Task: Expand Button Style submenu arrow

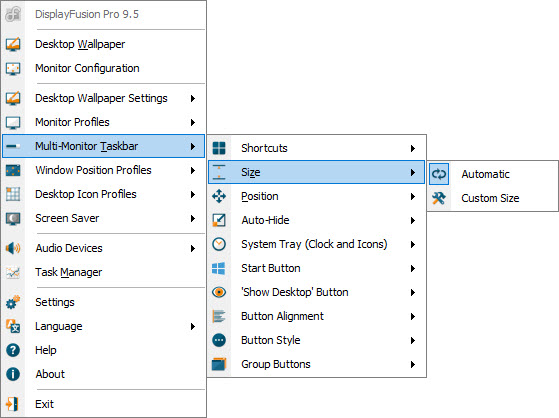Action: click(x=413, y=340)
